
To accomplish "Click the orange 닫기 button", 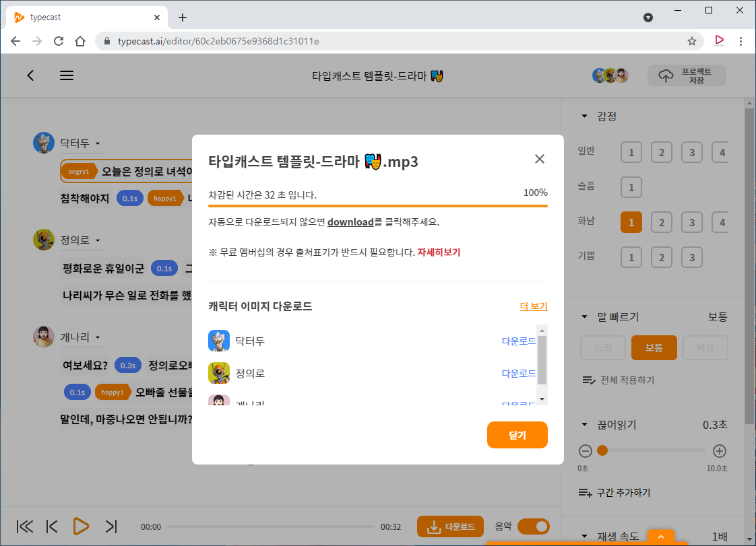I will [517, 435].
